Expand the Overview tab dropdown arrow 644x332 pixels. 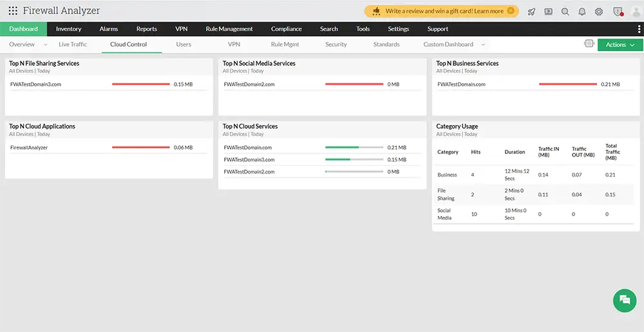click(x=45, y=44)
